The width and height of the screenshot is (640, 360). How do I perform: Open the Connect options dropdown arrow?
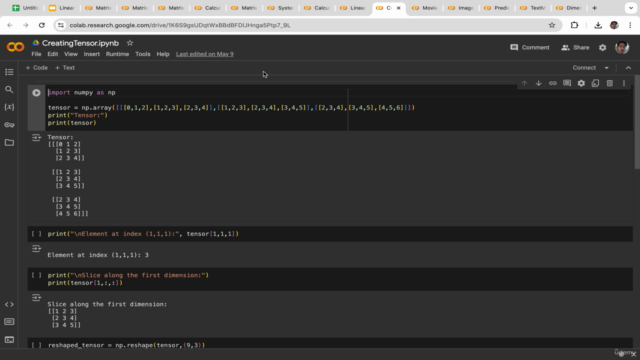(607, 68)
